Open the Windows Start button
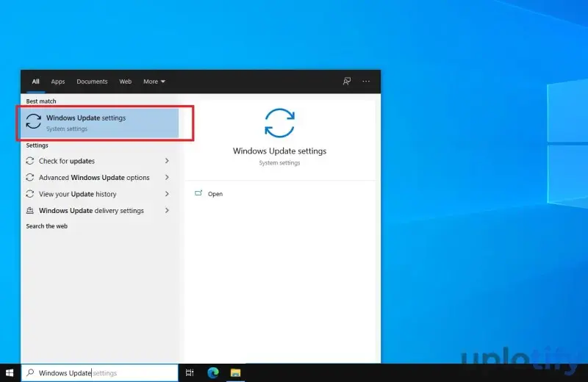Viewport: 588px width, 382px height. click(x=10, y=372)
